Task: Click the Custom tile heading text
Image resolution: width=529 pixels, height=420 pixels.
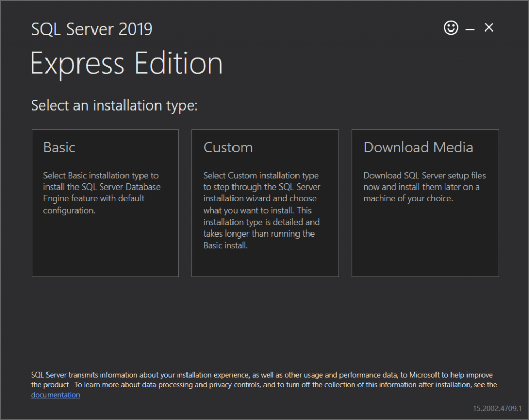Action: pyautogui.click(x=228, y=147)
